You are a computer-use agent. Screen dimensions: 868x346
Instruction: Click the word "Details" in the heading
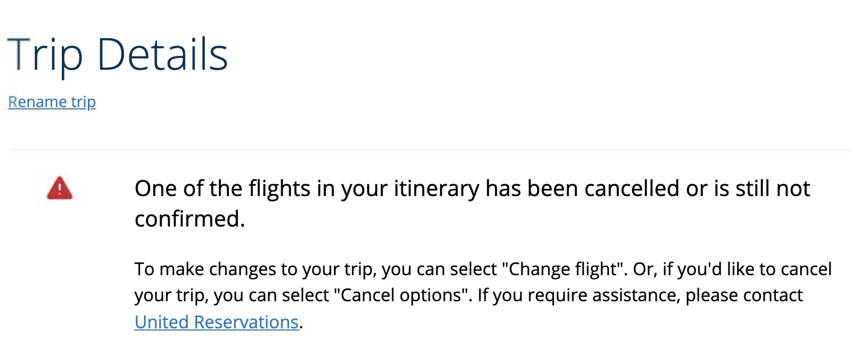click(162, 55)
